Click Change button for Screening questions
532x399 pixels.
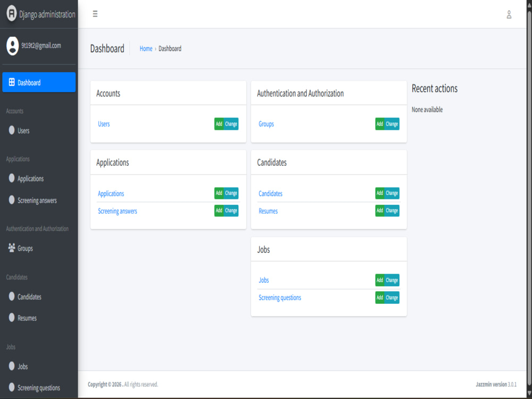pyautogui.click(x=392, y=297)
